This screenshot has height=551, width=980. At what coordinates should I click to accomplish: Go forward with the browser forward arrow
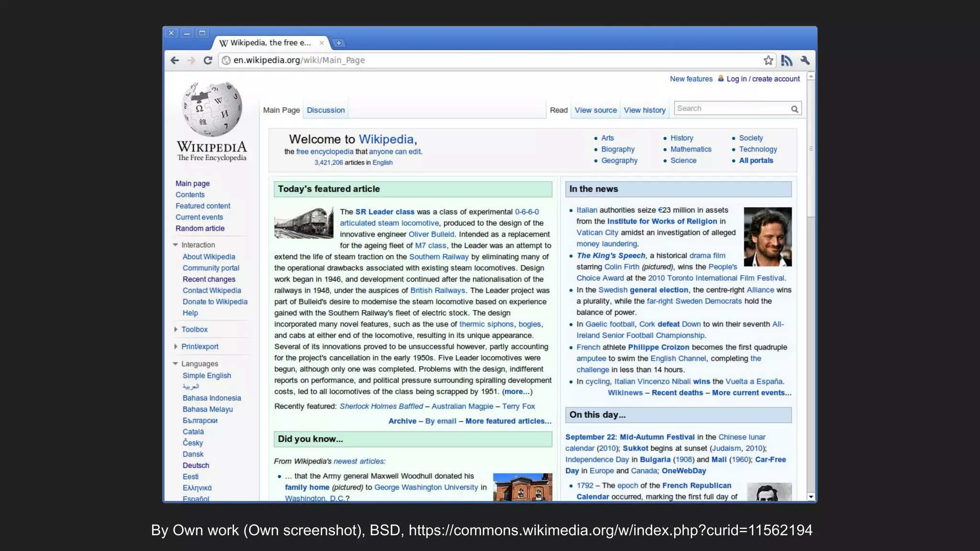191,60
